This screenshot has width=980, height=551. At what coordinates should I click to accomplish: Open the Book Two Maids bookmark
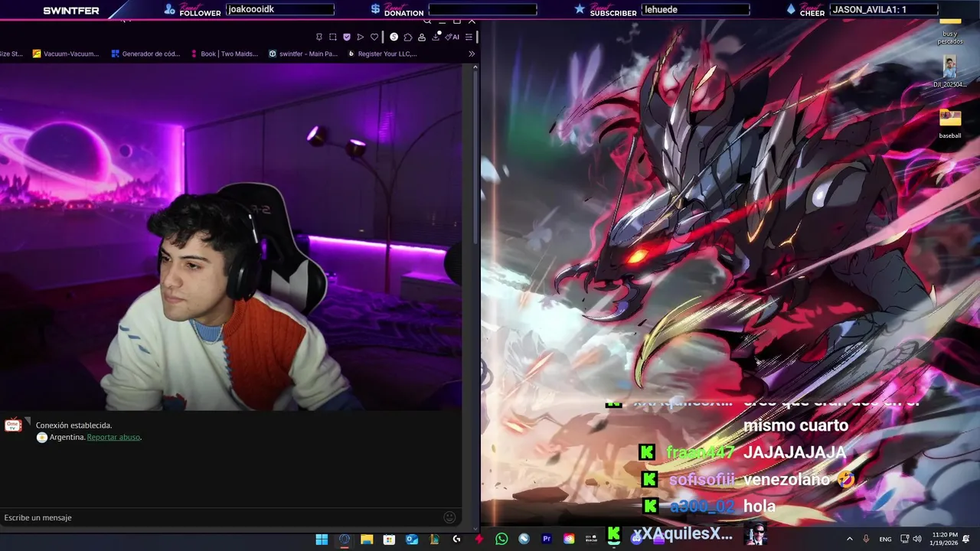pyautogui.click(x=224, y=54)
